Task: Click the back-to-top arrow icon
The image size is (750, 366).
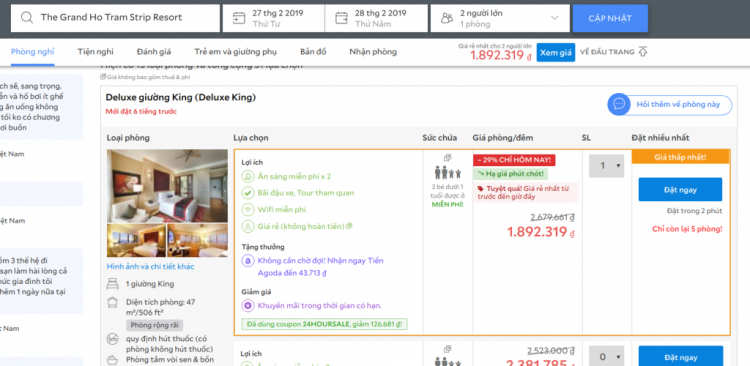Action: pos(643,52)
